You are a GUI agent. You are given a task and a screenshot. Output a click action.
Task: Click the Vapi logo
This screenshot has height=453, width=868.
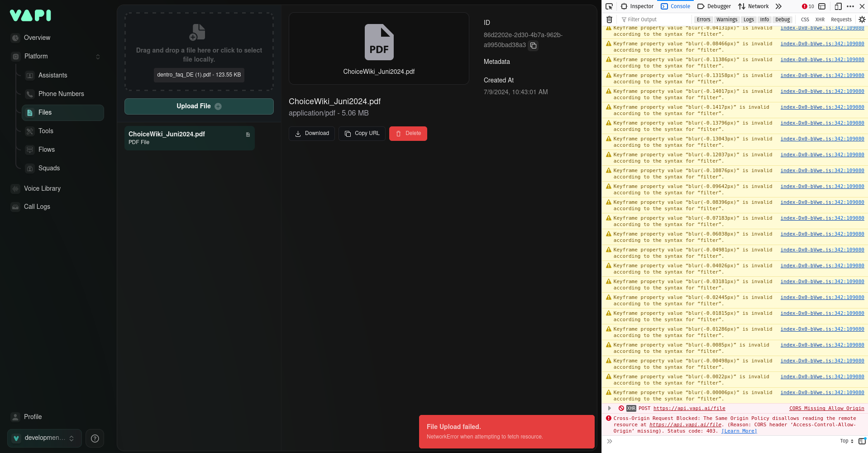(x=30, y=15)
